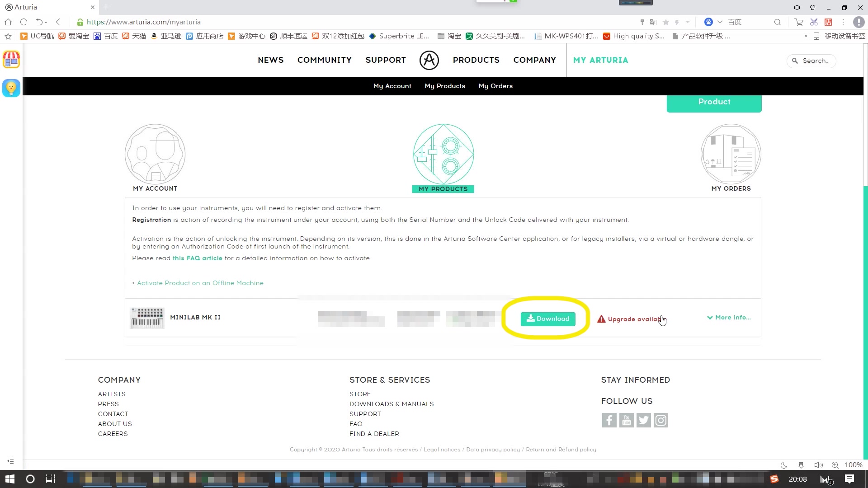This screenshot has height=488, width=868.
Task: Open Legal notices link in footer
Action: pos(442,450)
